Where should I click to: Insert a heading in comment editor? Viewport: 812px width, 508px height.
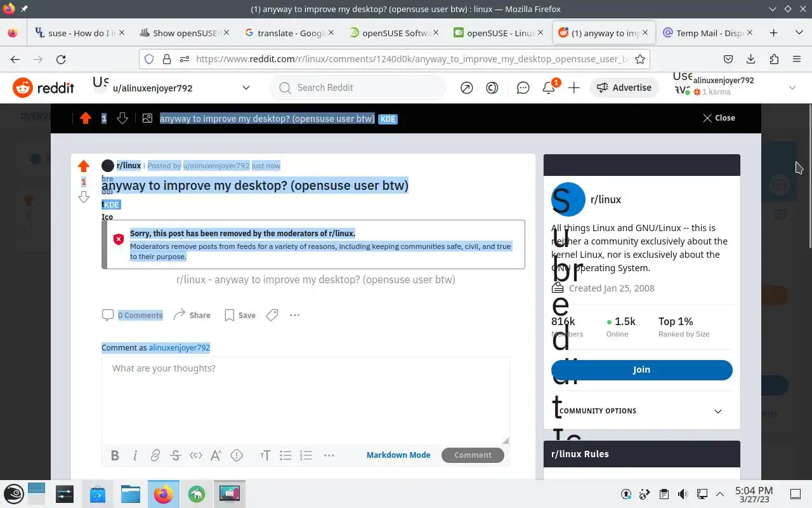(265, 455)
